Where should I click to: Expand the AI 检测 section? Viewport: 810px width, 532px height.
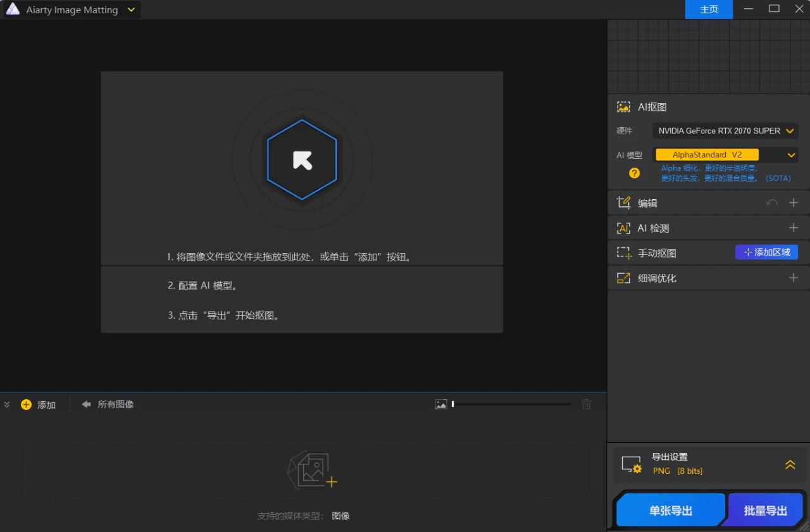tap(794, 228)
